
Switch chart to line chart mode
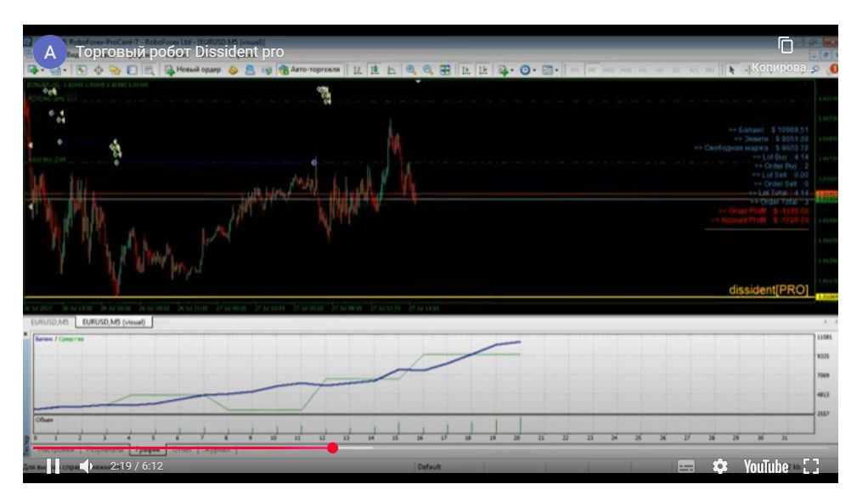click(392, 70)
